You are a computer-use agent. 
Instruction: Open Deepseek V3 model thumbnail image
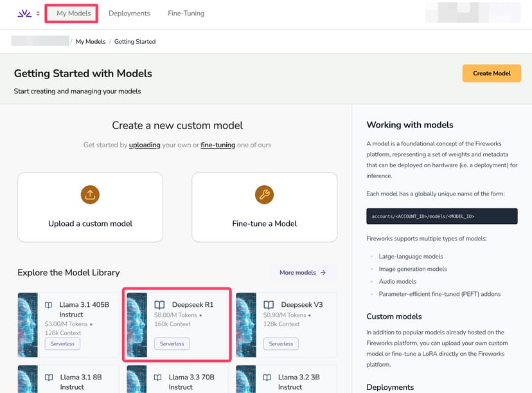tap(245, 325)
